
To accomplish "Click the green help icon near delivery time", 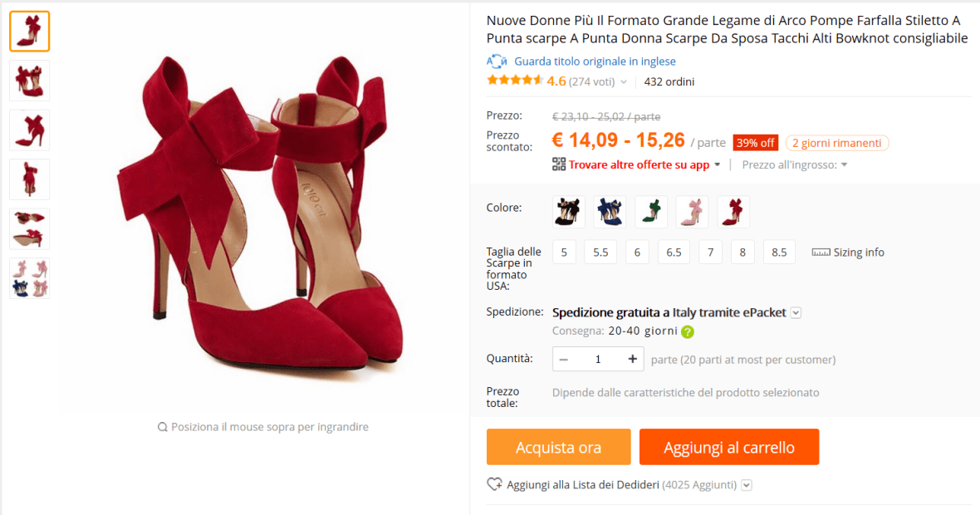I will (x=688, y=331).
